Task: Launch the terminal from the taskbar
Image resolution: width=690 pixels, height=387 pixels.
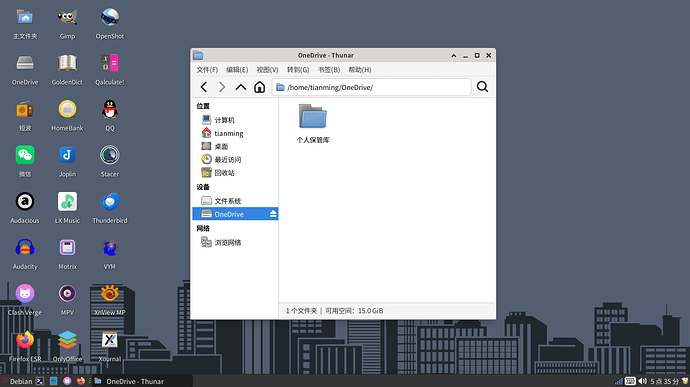Action: point(40,381)
